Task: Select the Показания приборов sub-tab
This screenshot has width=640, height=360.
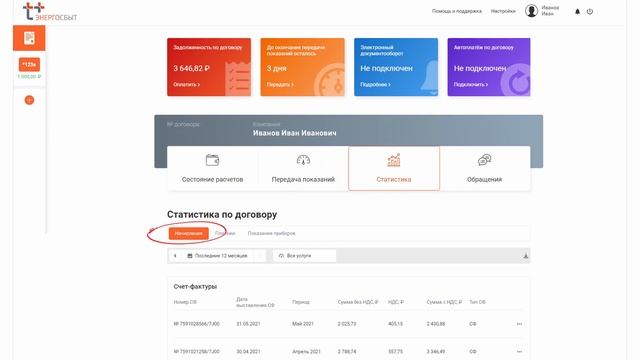Action: 271,233
